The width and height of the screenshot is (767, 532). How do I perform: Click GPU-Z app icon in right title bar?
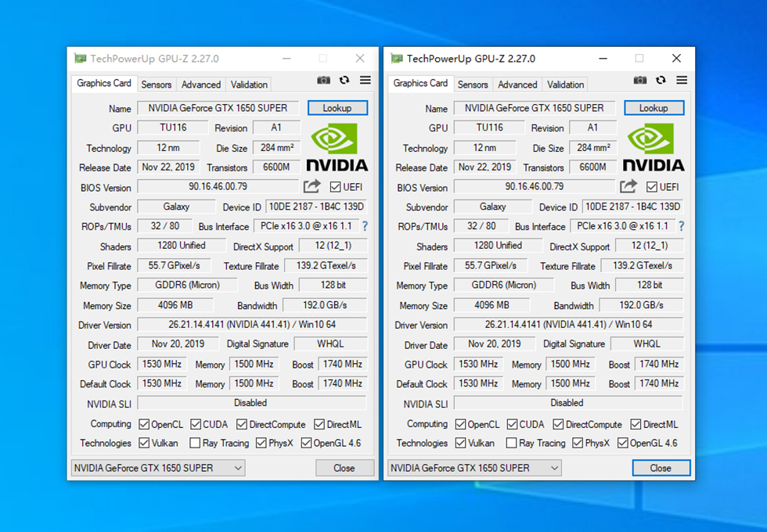[x=397, y=59]
